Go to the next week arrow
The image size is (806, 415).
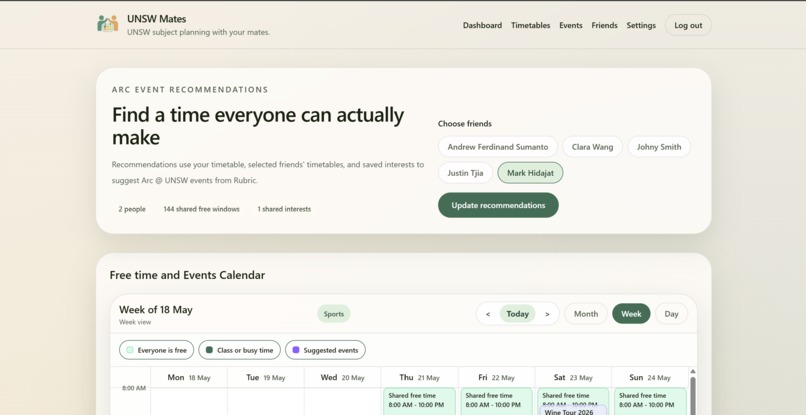click(547, 314)
